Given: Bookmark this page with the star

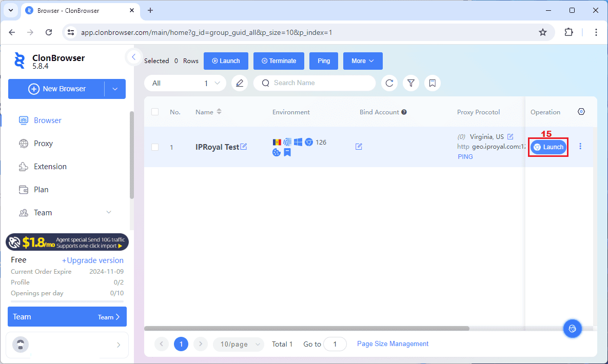Looking at the screenshot, I should 543,33.
